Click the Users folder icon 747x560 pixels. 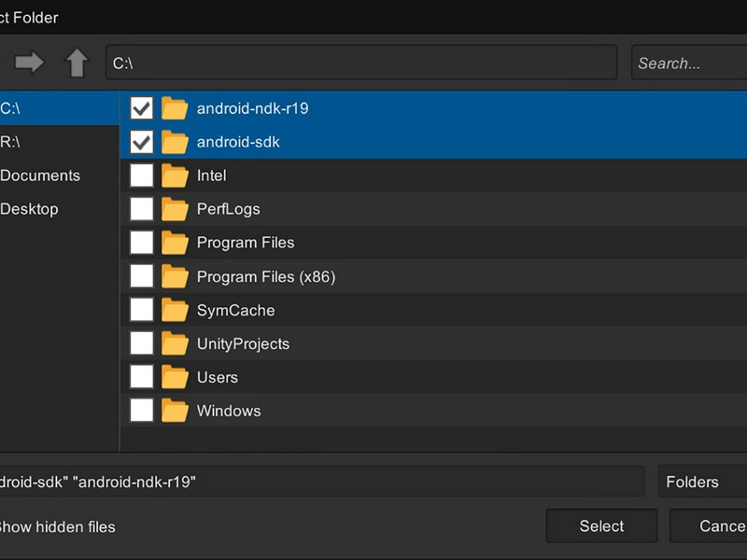click(x=175, y=377)
